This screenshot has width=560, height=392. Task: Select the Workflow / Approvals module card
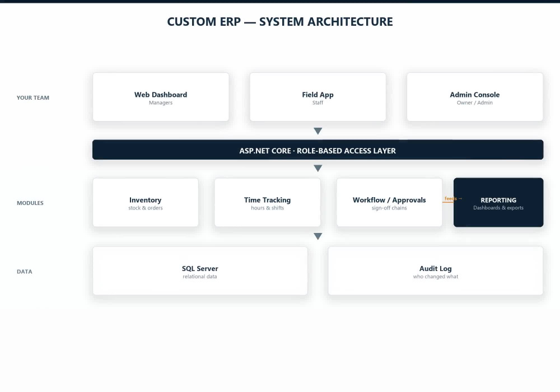tap(389, 202)
